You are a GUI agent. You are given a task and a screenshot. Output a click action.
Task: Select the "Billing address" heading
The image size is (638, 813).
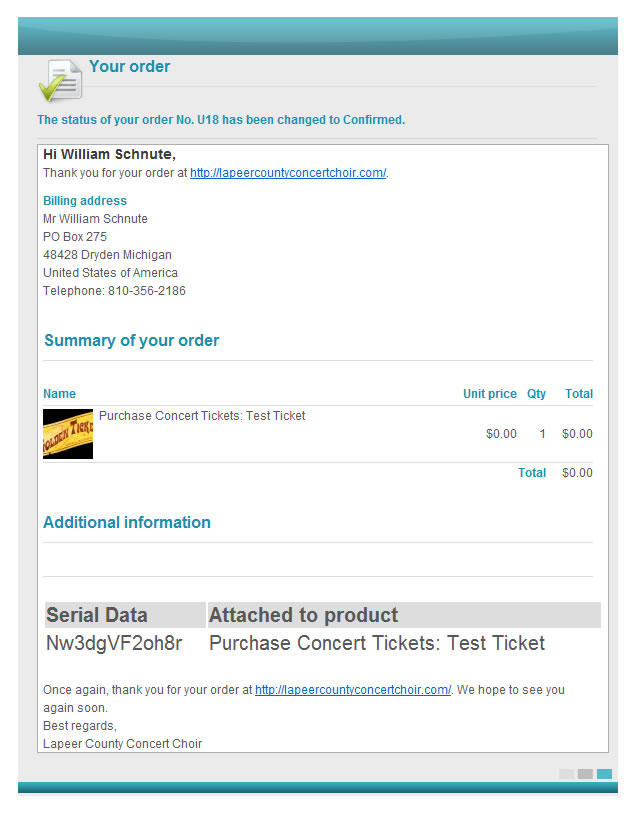click(85, 201)
